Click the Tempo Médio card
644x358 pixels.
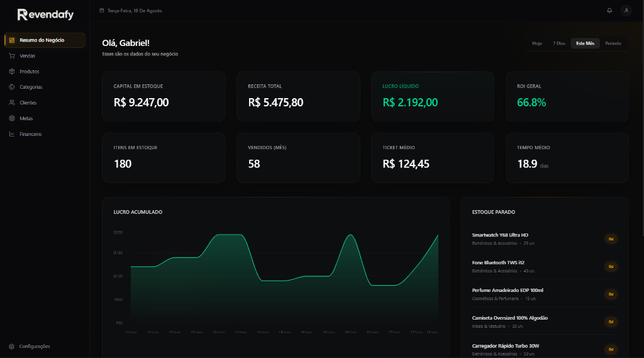[x=567, y=158]
